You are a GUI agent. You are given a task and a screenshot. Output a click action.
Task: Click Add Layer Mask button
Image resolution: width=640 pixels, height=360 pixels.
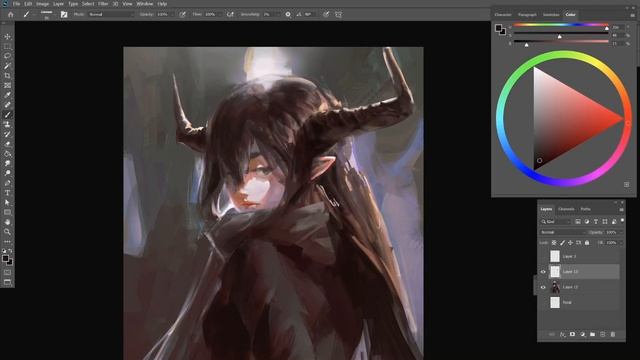point(572,334)
